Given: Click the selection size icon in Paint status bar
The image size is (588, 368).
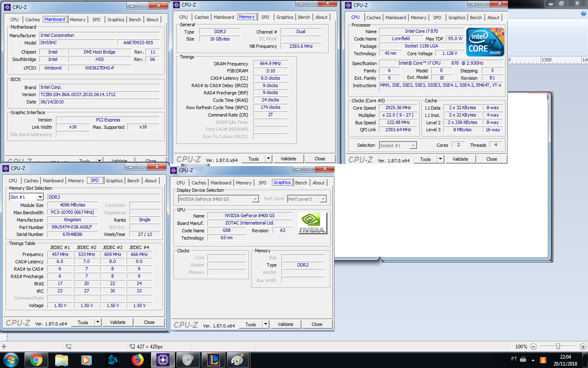Looking at the screenshot, I should tap(132, 346).
